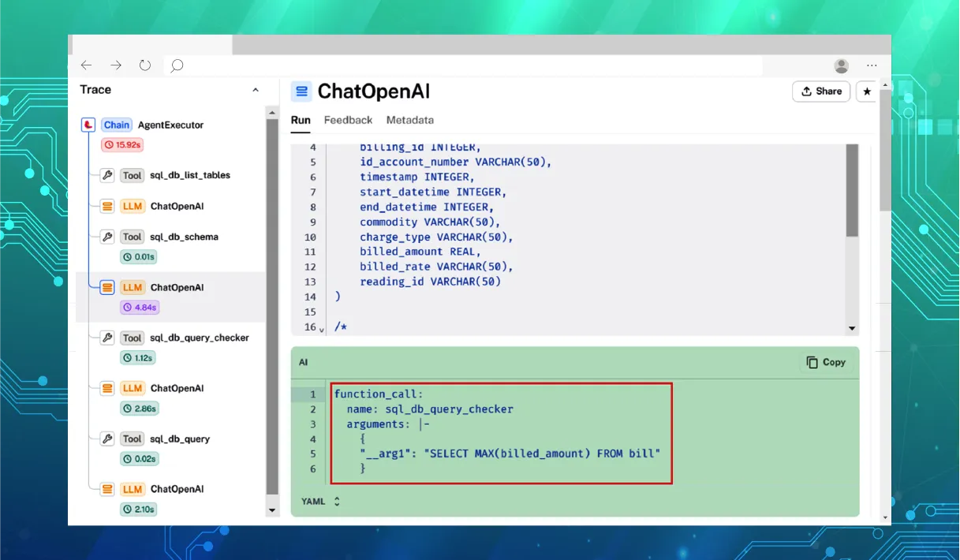Screen dimensions: 960x560
Task: Open the Metadata tab
Action: (x=410, y=120)
